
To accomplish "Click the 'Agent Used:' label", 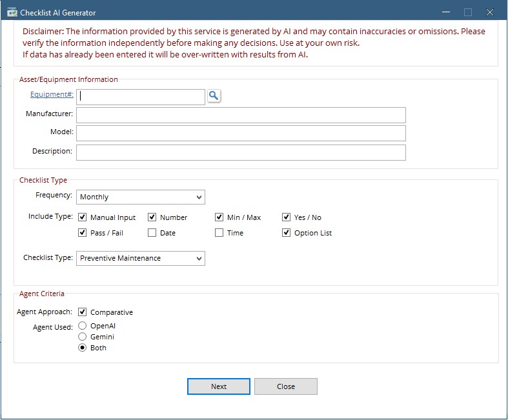I will point(53,327).
